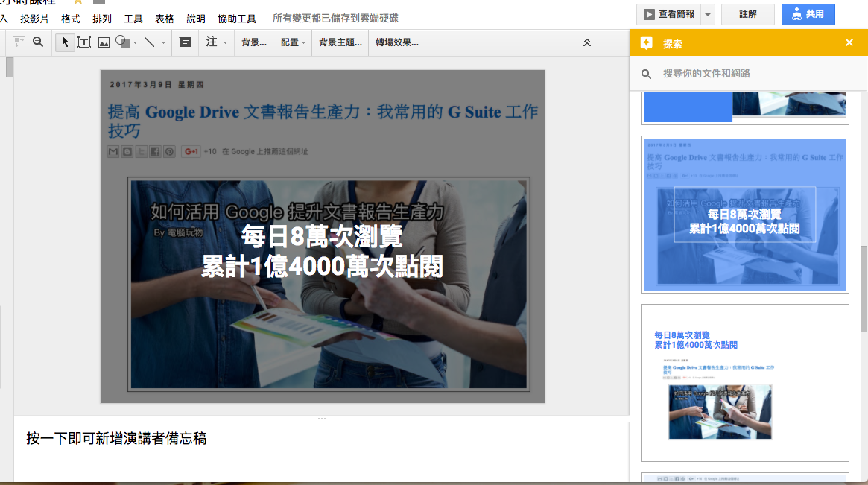868x485 pixels.
Task: Open the 工具 menu
Action: (133, 19)
